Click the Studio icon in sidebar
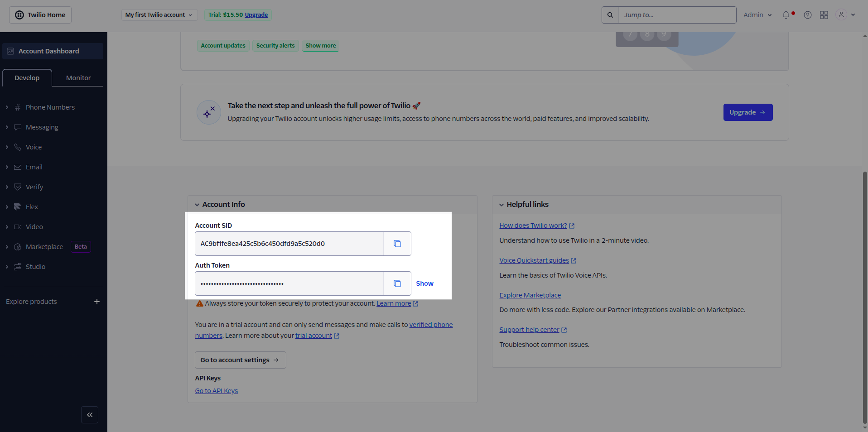The image size is (868, 432). tap(18, 267)
